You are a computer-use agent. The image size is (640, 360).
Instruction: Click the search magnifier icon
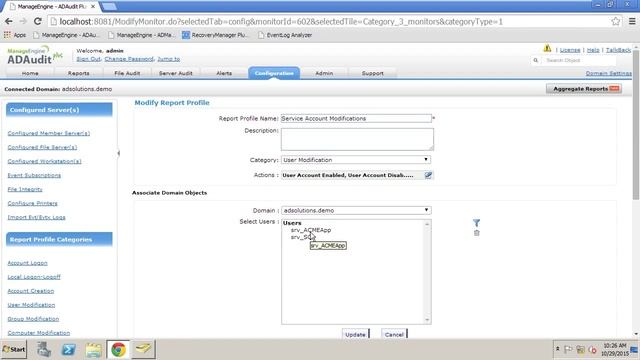(536, 60)
